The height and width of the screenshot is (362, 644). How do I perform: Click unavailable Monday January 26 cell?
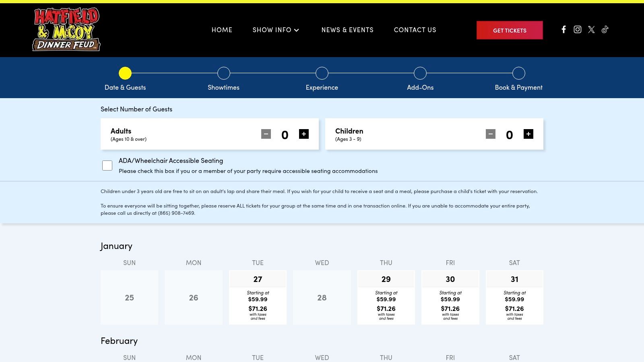tap(194, 297)
